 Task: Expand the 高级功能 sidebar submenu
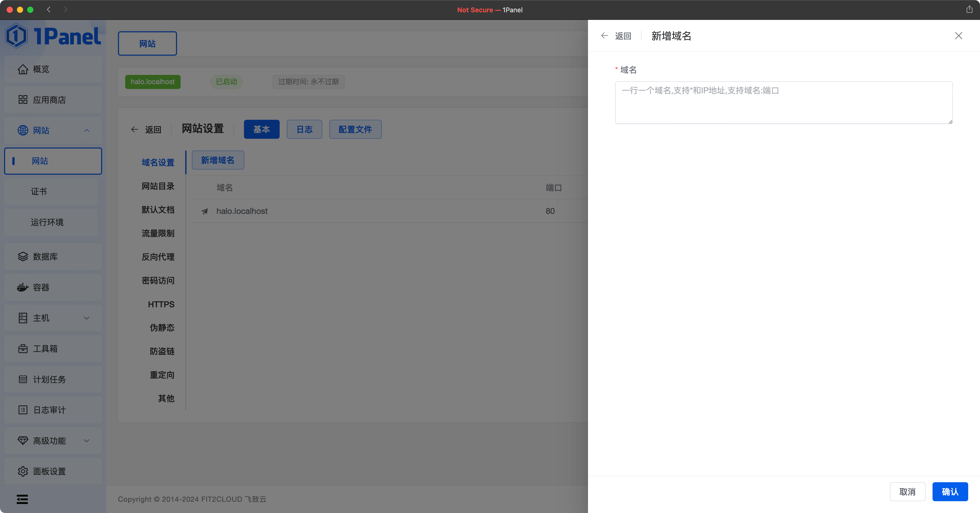(87, 441)
